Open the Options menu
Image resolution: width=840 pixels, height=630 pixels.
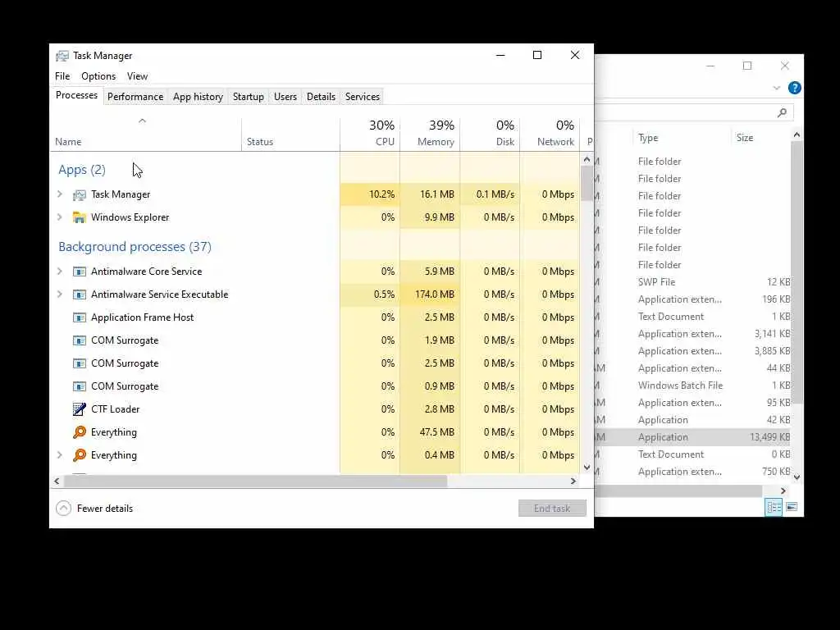coord(98,76)
